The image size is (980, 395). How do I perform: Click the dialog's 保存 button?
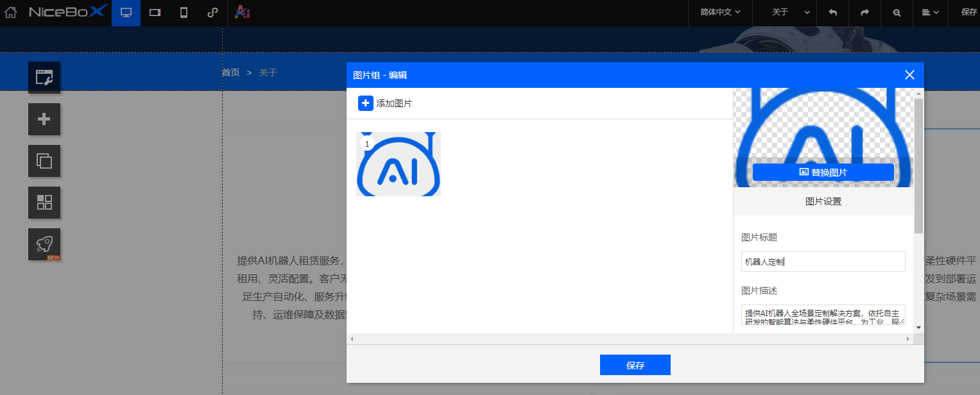pos(635,365)
